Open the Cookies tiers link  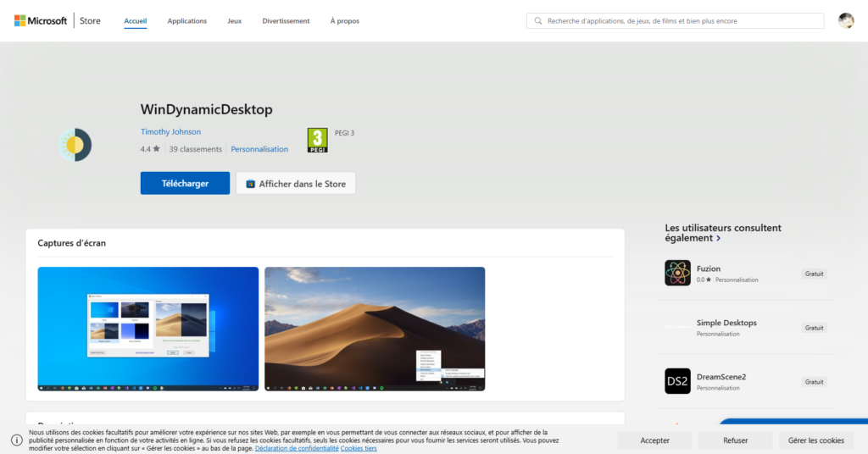[x=359, y=448]
